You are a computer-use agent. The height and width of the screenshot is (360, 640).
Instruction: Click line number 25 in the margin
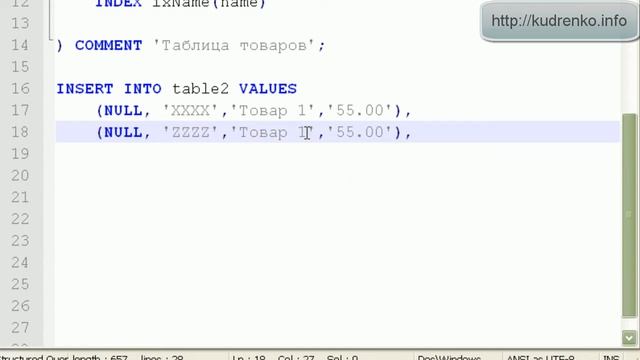tap(20, 284)
